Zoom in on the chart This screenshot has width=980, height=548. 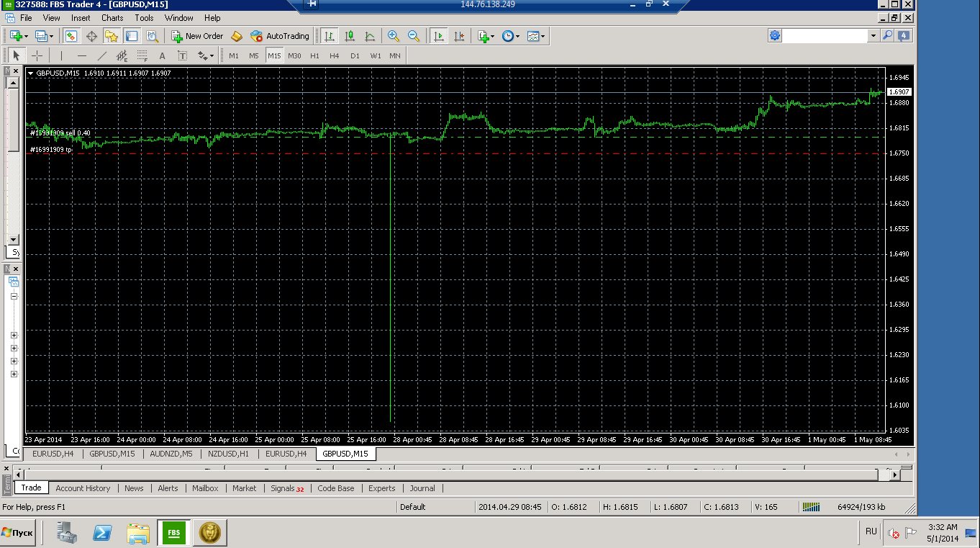pos(394,35)
